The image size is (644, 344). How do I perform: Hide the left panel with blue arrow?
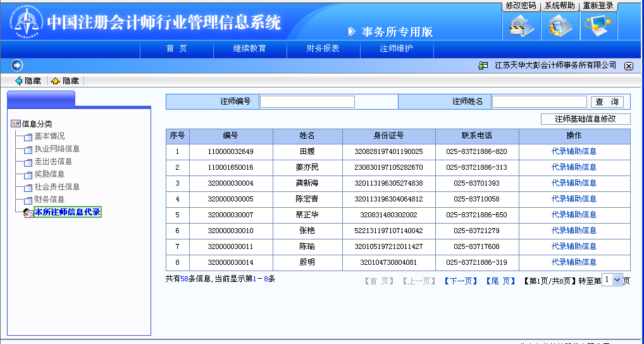(x=28, y=81)
